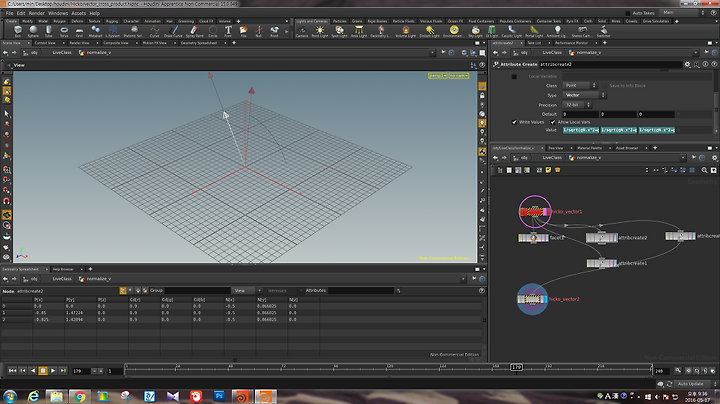Open the Render menu
This screenshot has width=720, height=404.
(37, 13)
